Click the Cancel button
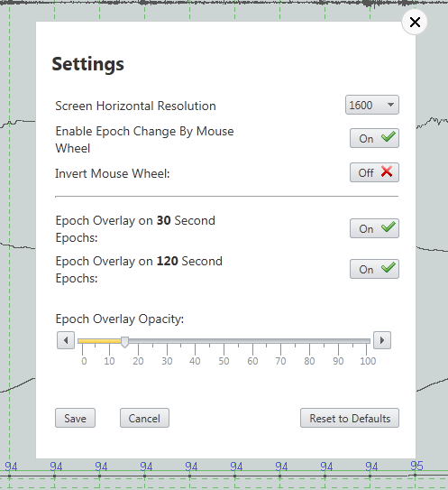Image resolution: width=448 pixels, height=490 pixels. coord(144,418)
